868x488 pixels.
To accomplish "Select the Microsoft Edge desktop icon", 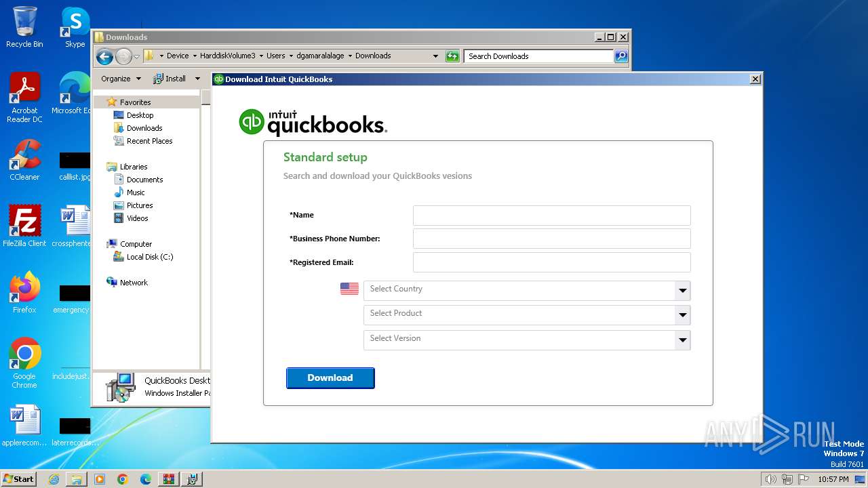I will point(75,94).
